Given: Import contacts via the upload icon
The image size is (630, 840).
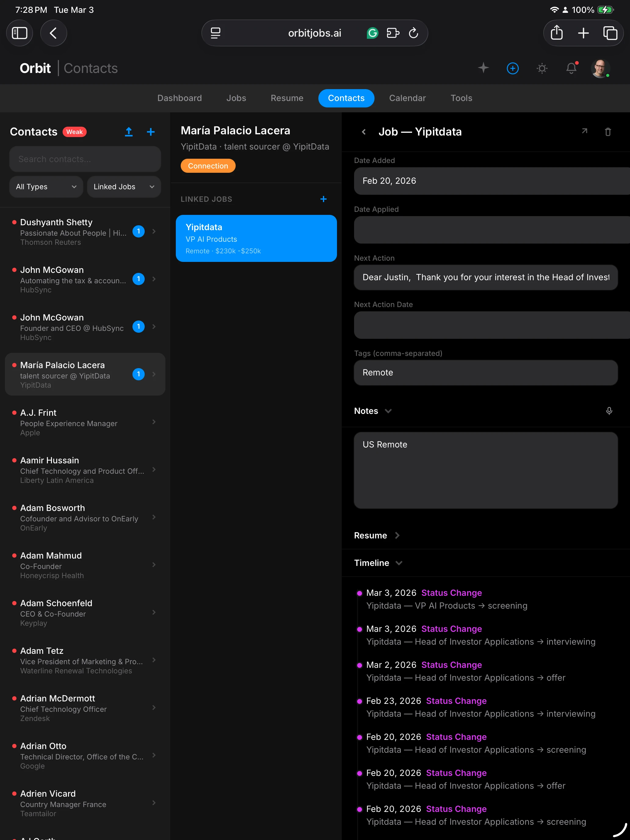Looking at the screenshot, I should (129, 132).
